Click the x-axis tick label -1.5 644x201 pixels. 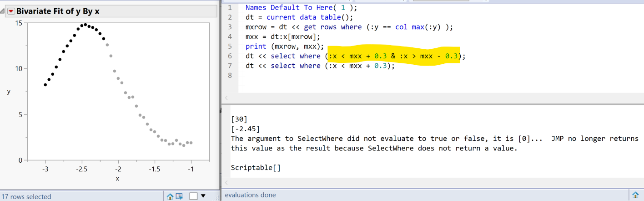point(154,169)
